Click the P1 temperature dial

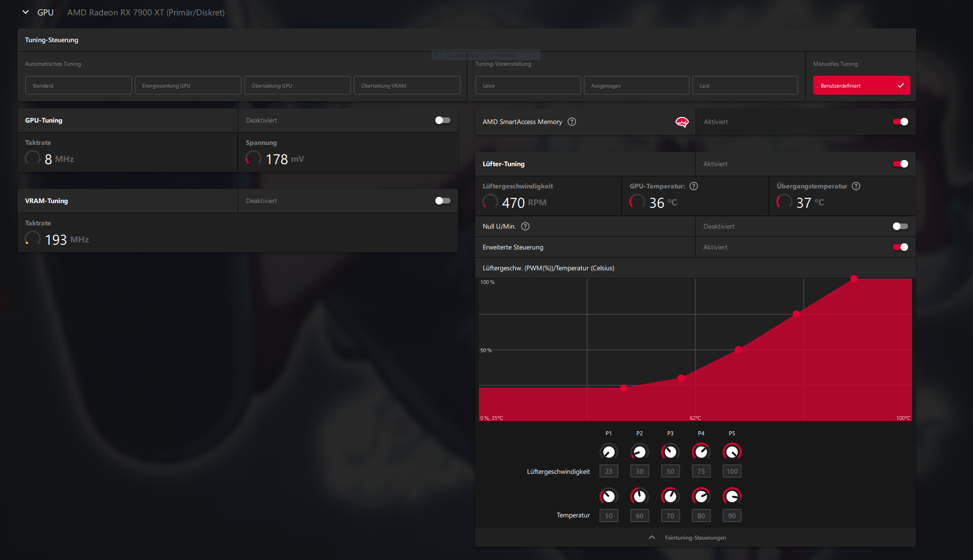coord(609,496)
